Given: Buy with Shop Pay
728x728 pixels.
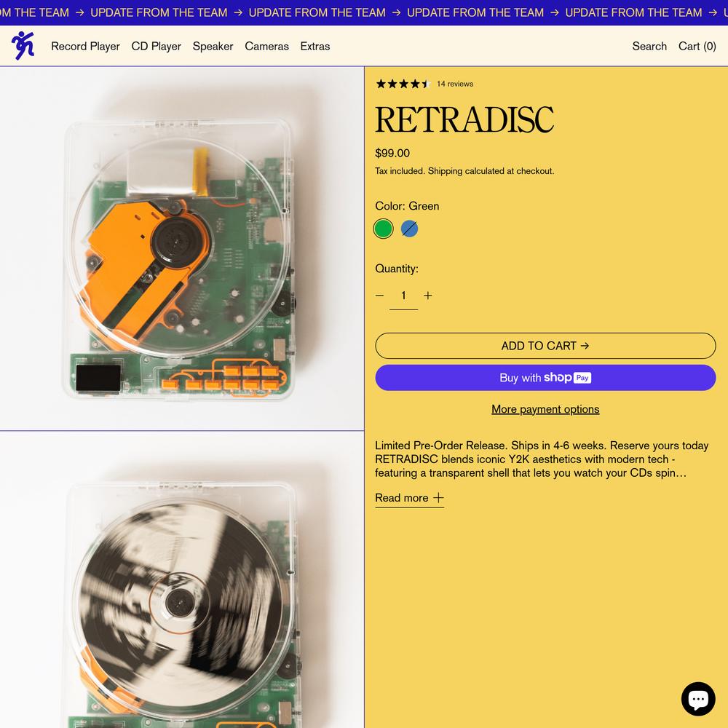Looking at the screenshot, I should [545, 377].
